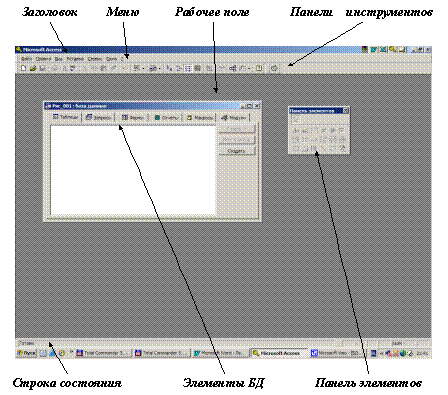Select the Макросы tab in database window
The height and width of the screenshot is (395, 448).
pyautogui.click(x=200, y=117)
